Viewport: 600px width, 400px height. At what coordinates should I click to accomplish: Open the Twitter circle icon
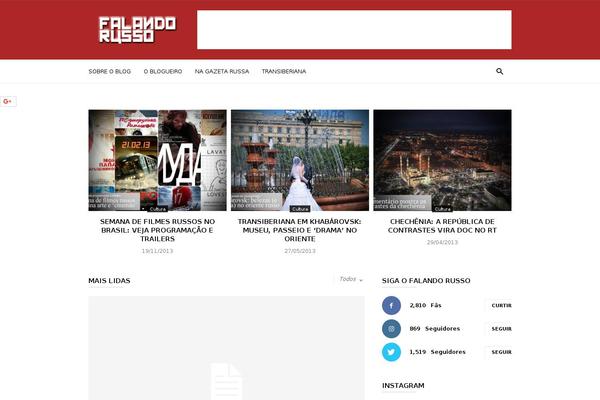pos(391,352)
